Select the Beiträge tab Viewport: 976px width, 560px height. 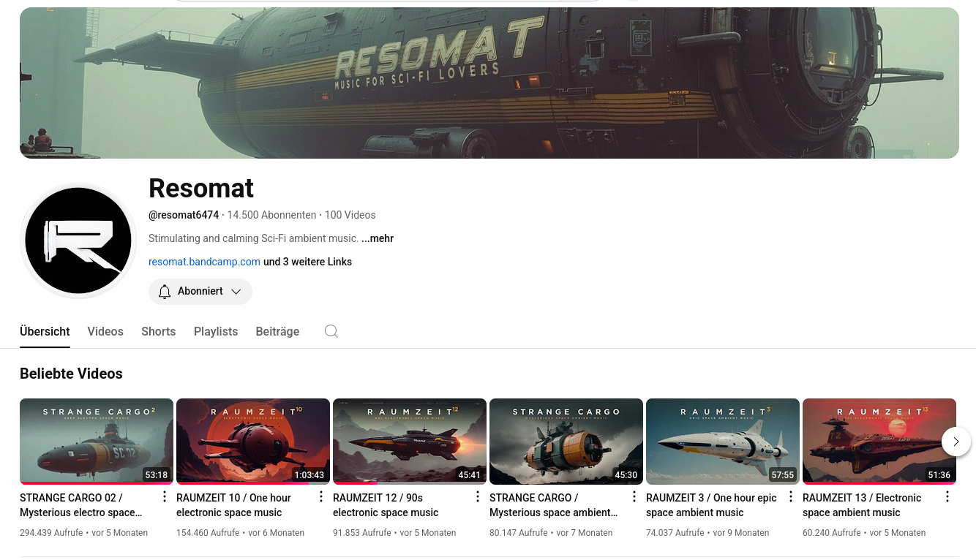277,331
